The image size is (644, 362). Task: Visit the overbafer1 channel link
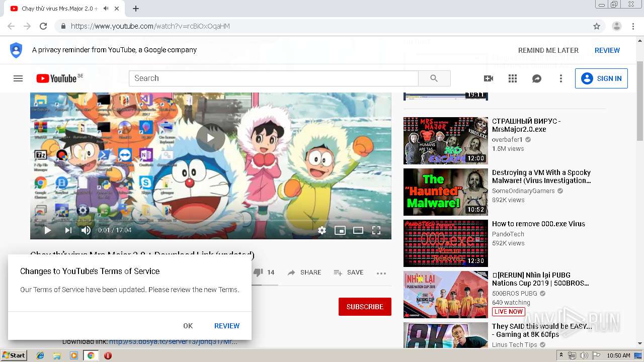pos(507,140)
